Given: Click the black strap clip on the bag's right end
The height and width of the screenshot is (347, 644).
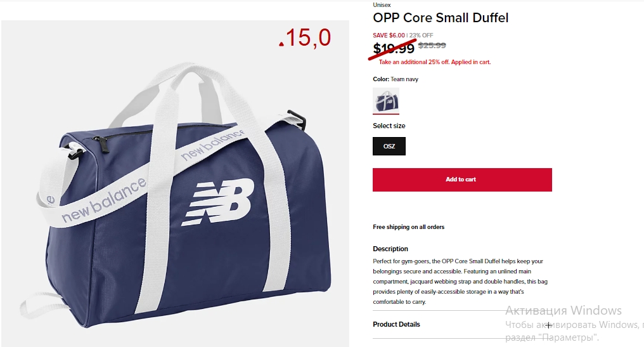Looking at the screenshot, I should point(297,119).
